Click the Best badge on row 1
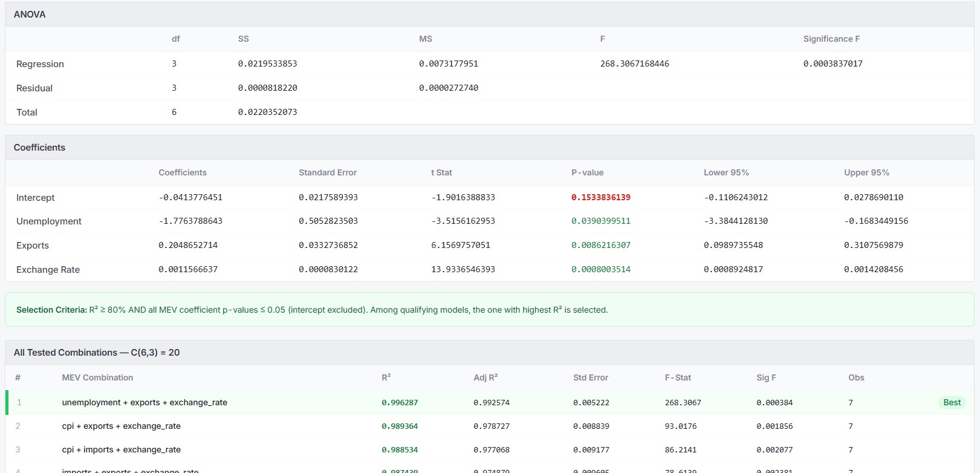The height and width of the screenshot is (473, 980). 952,402
